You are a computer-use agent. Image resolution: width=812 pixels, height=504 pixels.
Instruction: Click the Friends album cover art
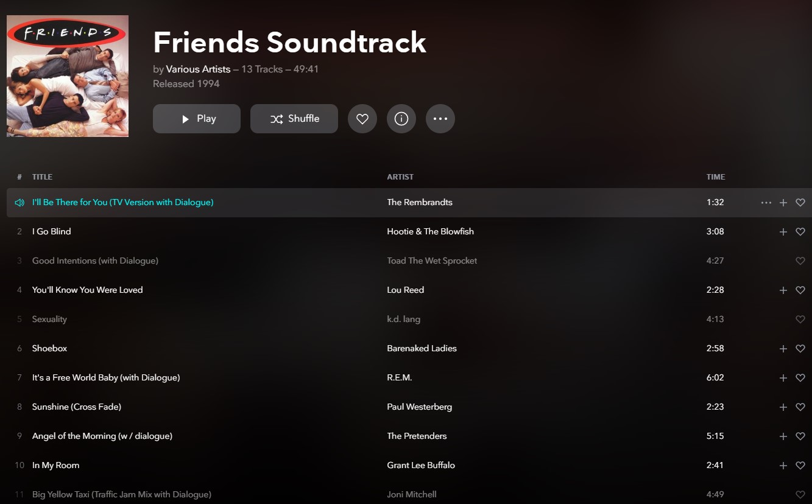coord(68,76)
